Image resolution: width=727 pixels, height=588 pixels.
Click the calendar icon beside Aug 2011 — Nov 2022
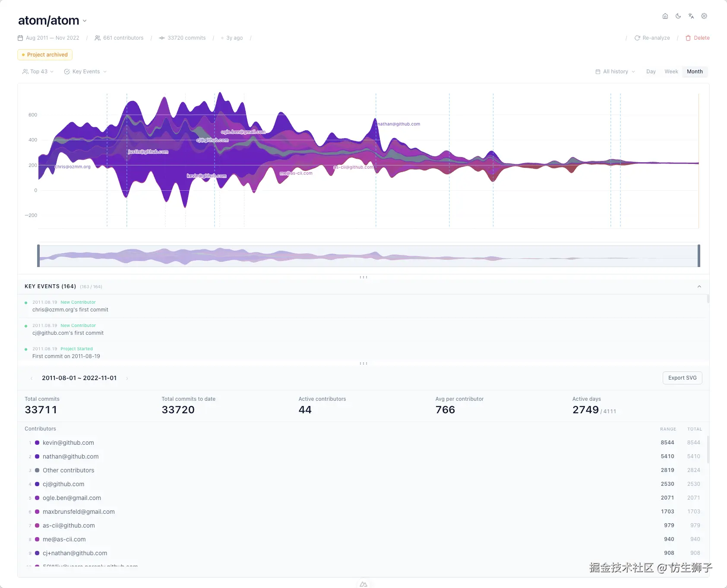coord(20,38)
